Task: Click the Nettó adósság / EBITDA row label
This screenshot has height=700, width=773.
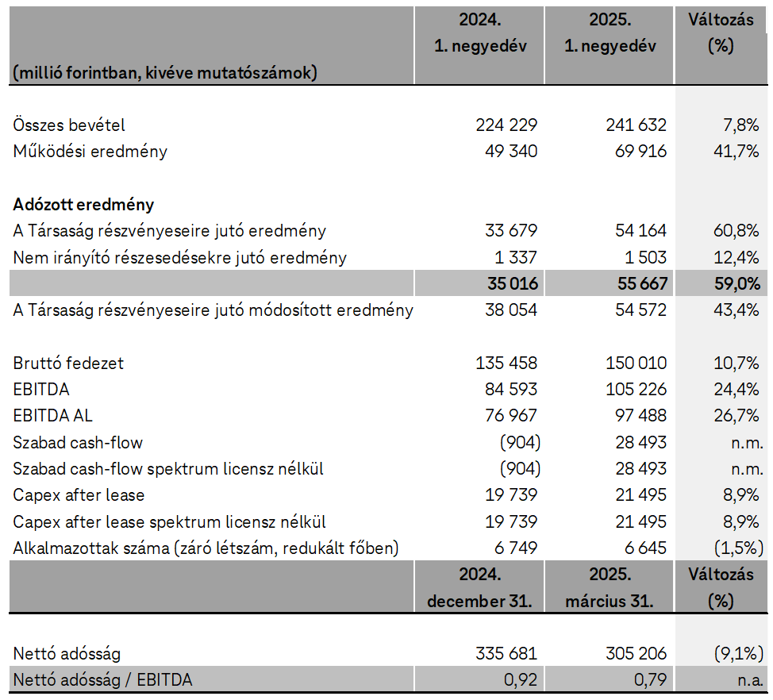Action: pos(102,680)
